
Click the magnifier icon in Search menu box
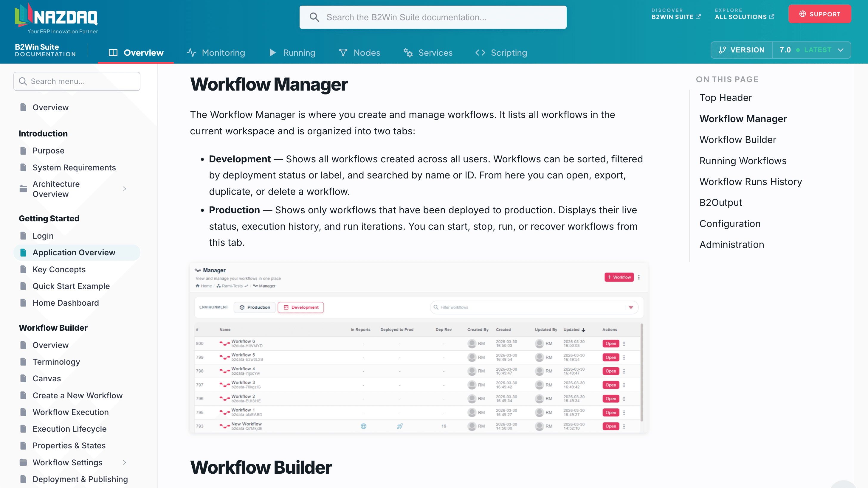pyautogui.click(x=23, y=81)
